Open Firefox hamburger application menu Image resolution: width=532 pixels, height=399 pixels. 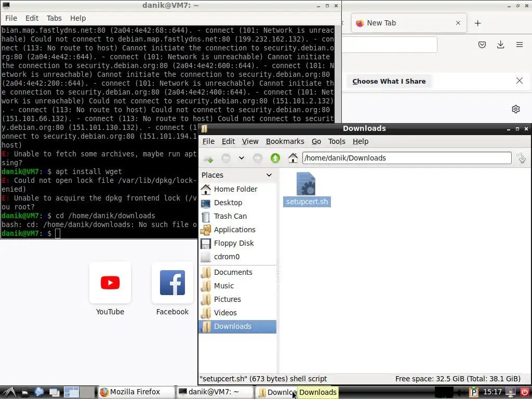click(x=520, y=45)
